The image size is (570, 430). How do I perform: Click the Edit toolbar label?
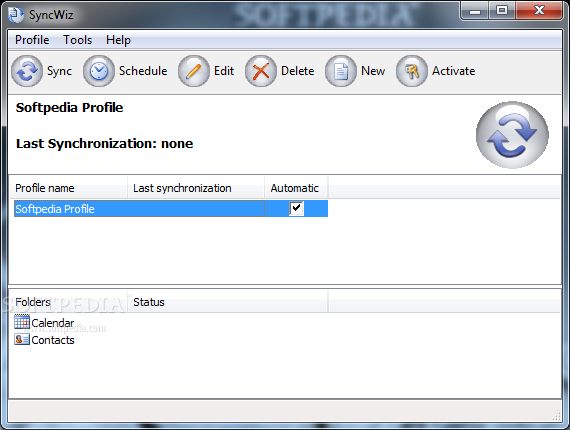click(224, 71)
